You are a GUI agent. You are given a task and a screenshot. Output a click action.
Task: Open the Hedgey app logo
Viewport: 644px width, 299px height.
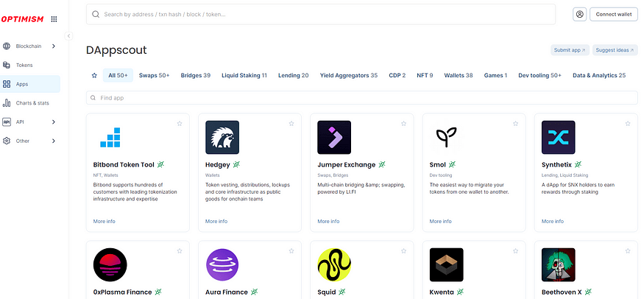[x=222, y=137]
